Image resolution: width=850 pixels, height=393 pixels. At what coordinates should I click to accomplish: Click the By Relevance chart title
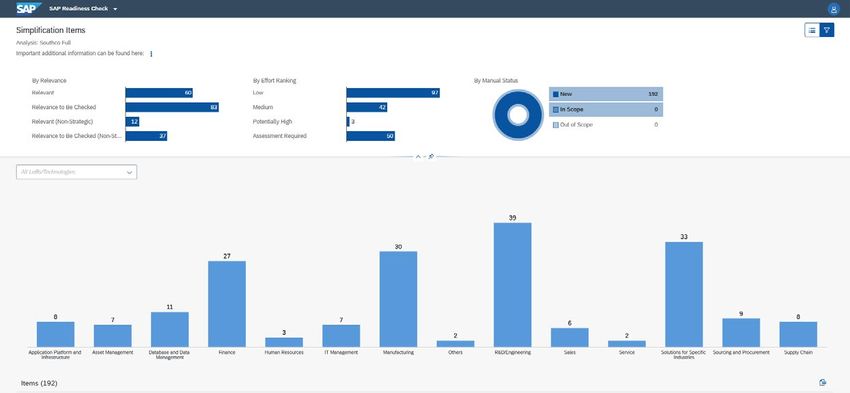click(x=49, y=80)
